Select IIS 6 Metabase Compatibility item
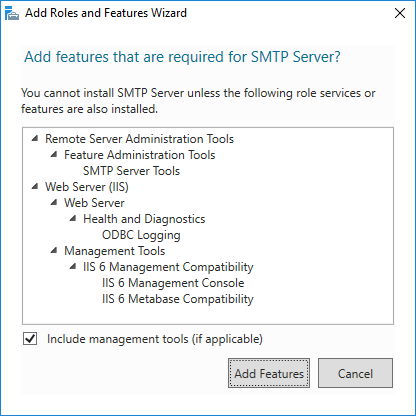This screenshot has height=416, width=416. point(178,299)
